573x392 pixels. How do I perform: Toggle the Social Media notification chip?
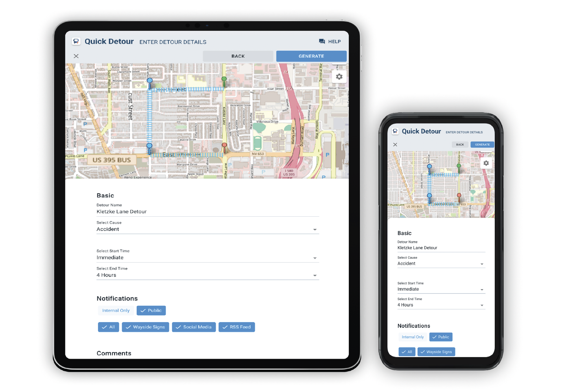[x=193, y=327]
